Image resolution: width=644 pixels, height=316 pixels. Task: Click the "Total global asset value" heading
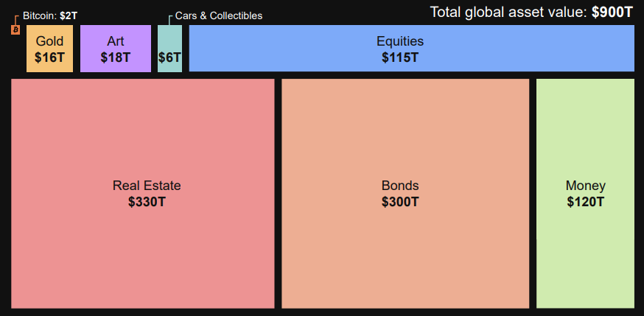coord(508,12)
